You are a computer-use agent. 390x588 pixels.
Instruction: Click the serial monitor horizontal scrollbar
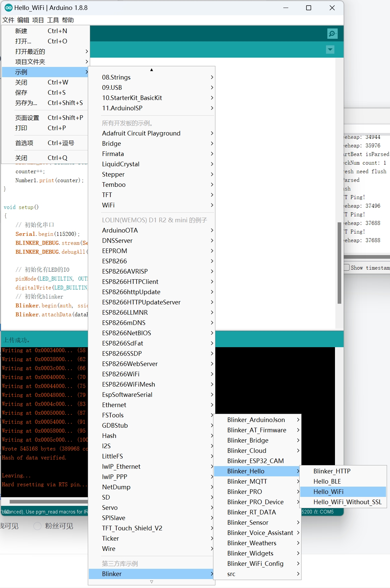[367, 257]
